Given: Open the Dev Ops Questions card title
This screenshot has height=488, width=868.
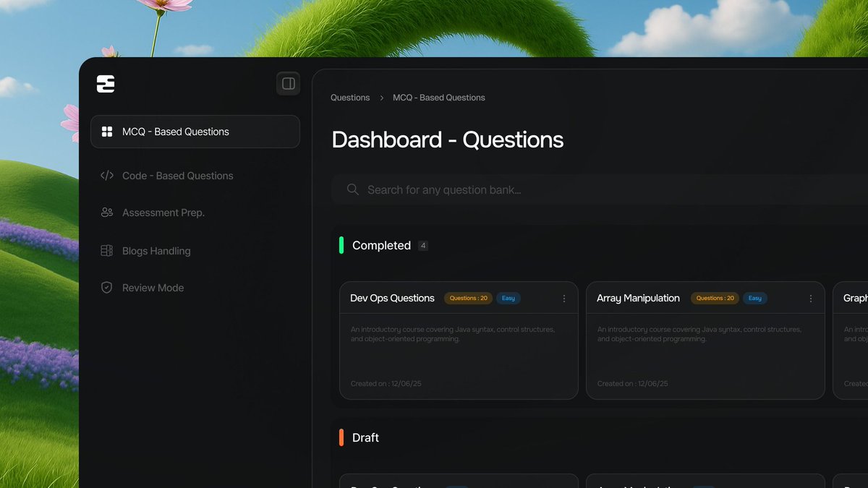Looking at the screenshot, I should click(x=392, y=298).
